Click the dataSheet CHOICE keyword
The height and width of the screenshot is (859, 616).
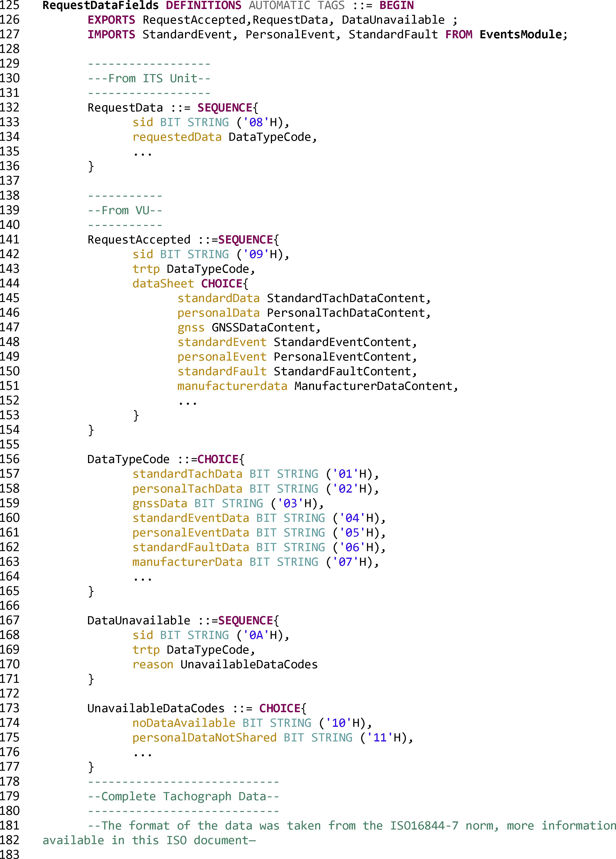pyautogui.click(x=222, y=284)
